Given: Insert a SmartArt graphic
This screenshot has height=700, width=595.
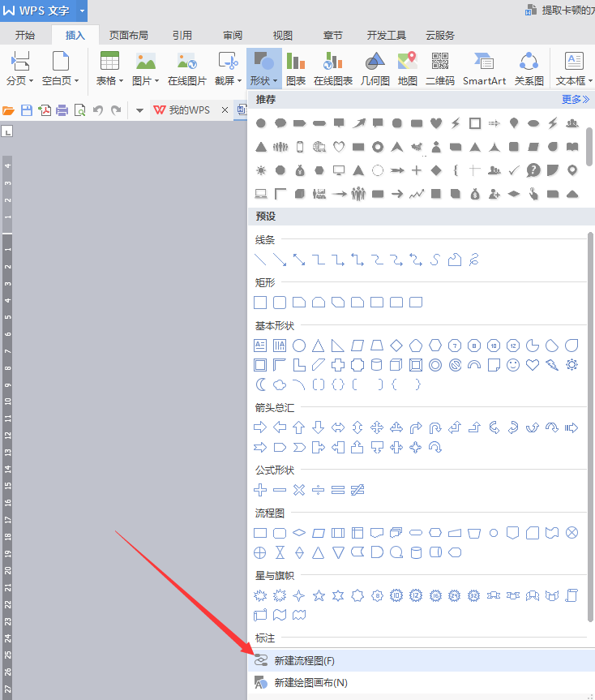Looking at the screenshot, I should coord(484,67).
